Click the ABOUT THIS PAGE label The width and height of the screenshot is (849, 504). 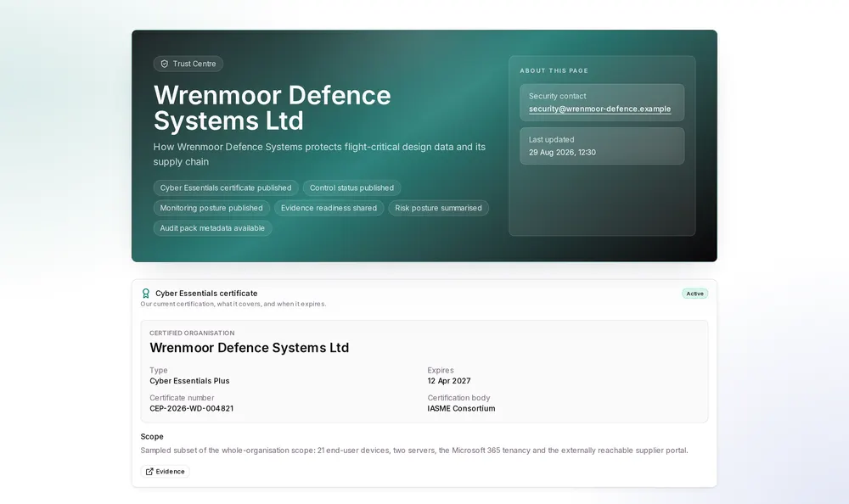point(554,71)
